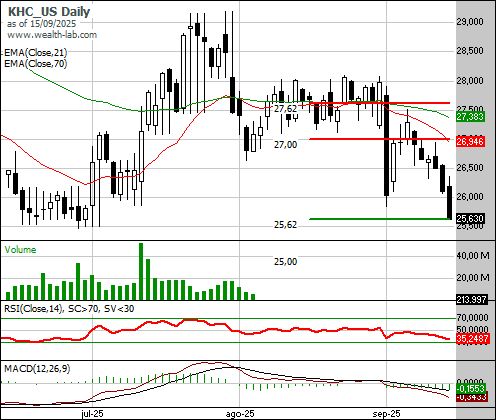
Task: Click the green -0,1553 MACD value tag
Action: coord(471,389)
